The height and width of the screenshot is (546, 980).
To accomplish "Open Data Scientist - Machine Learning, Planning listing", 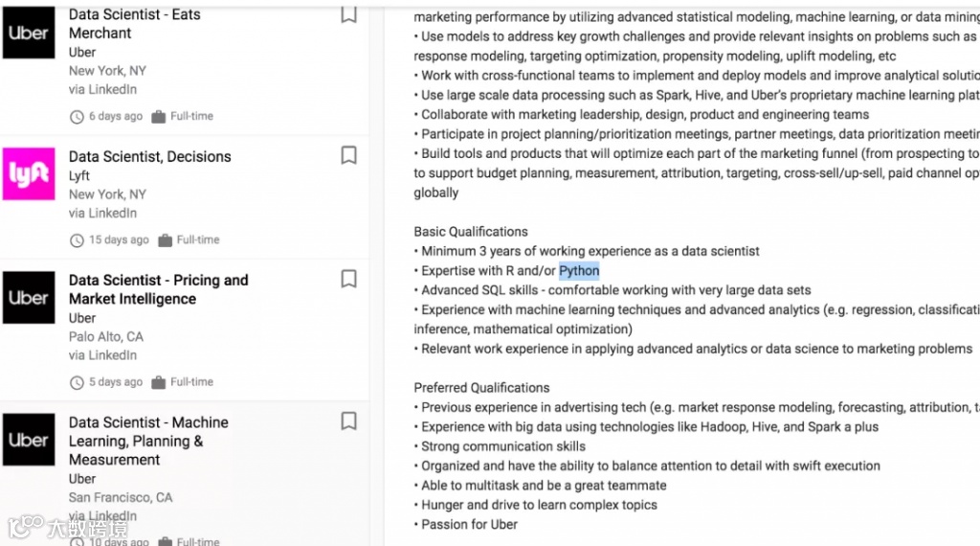I will tap(148, 441).
